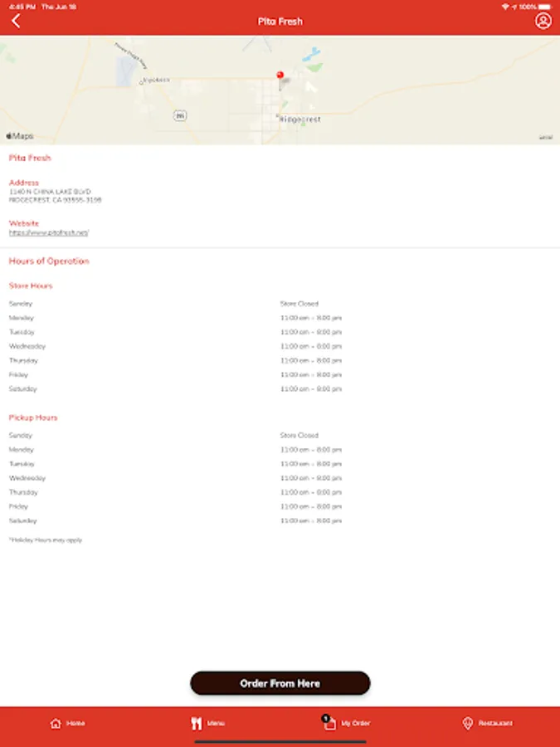Click Tuesday under Pickup Hours

coord(22,464)
